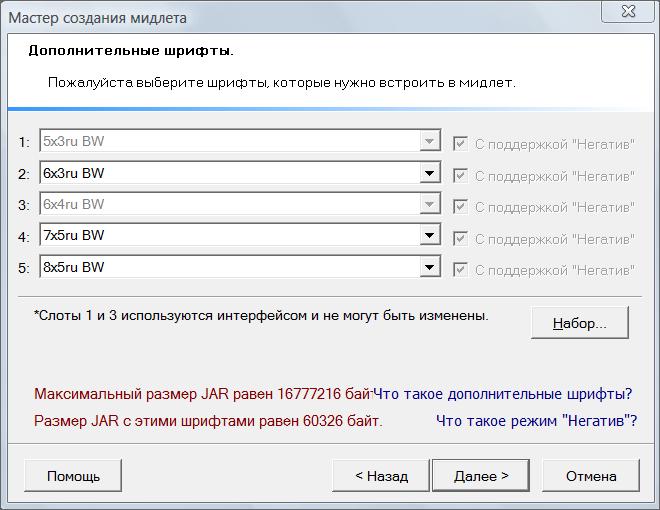Toggle the slot 2 "Негатив" support checkbox
660x510 pixels.
point(460,175)
